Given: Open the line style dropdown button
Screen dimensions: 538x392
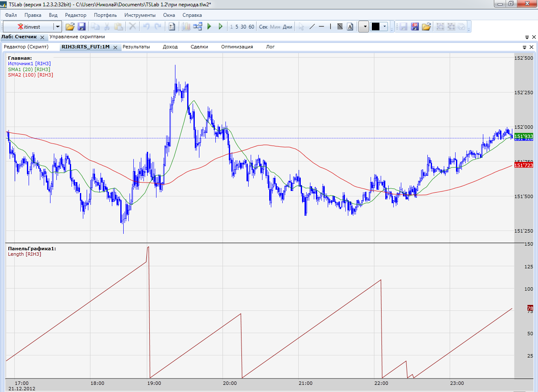Looking at the screenshot, I should 364,26.
